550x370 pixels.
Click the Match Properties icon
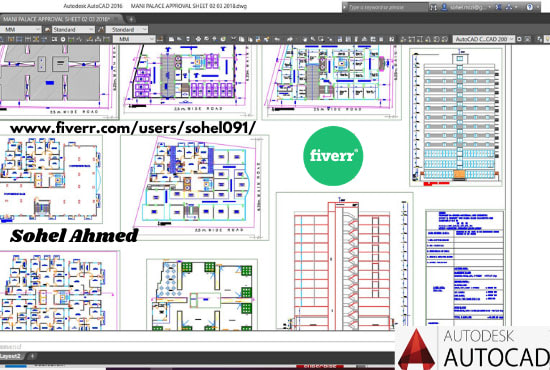click(x=258, y=39)
